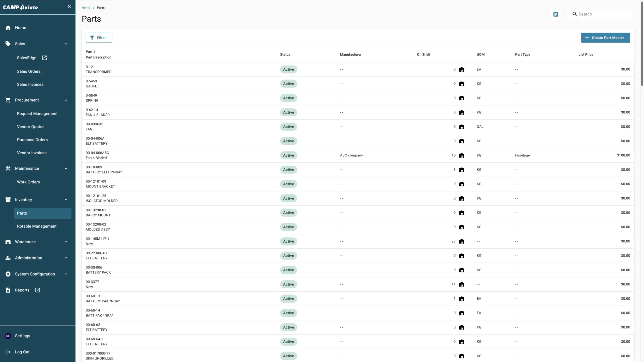Viewport: 644px width, 362px height.
Task: Open Rotable Management menu item
Action: (x=37, y=226)
